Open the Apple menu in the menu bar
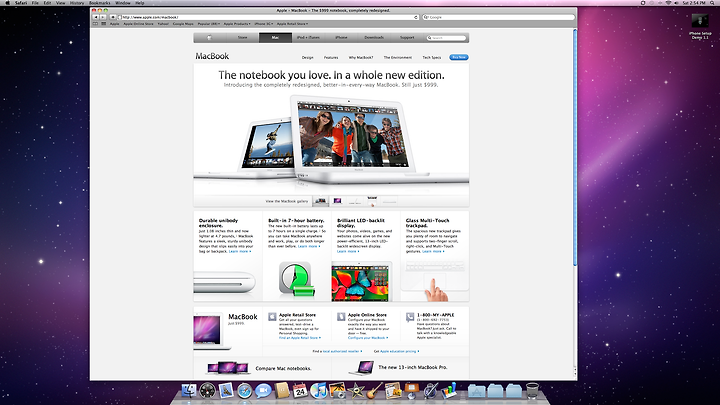 click(7, 3)
